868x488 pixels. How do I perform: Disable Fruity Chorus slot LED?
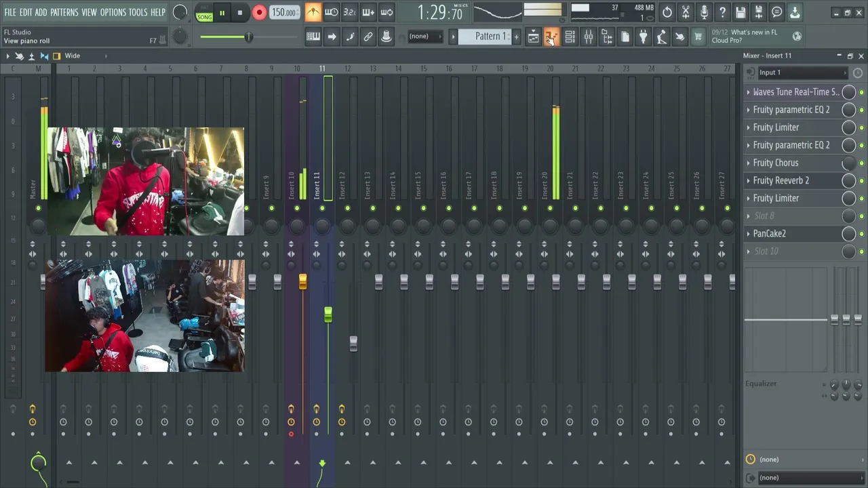coord(862,163)
